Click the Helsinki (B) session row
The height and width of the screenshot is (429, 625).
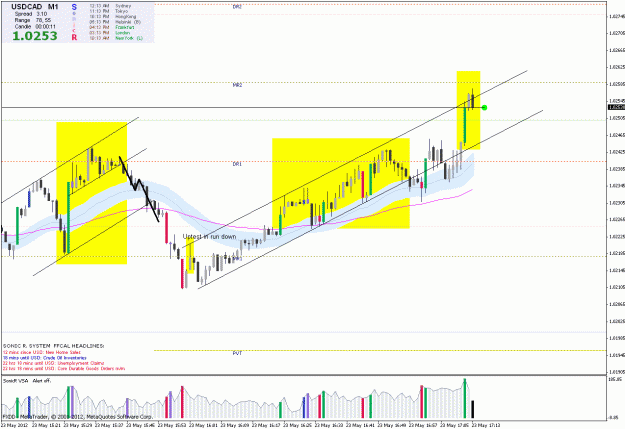(x=115, y=22)
